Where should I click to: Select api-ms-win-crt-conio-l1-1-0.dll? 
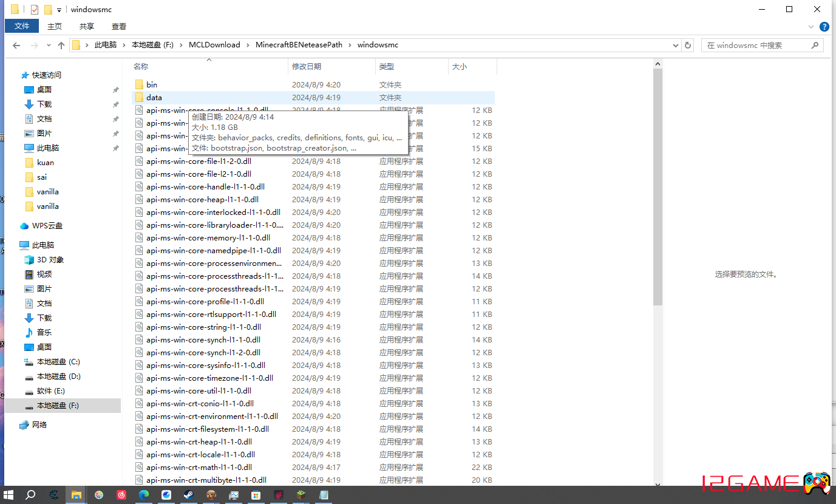pos(200,404)
